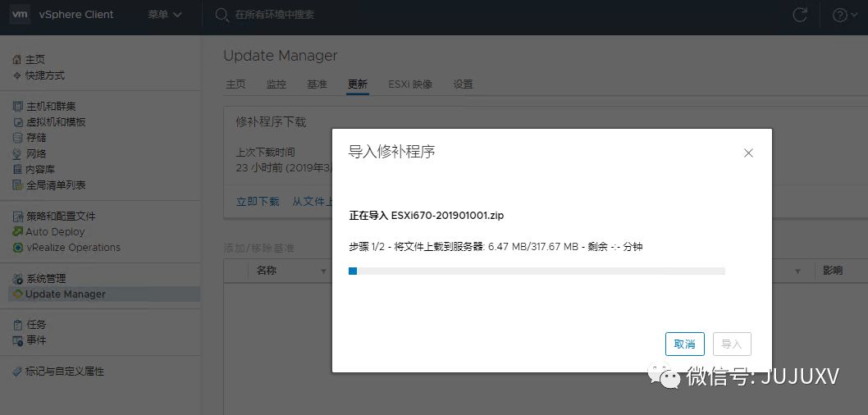This screenshot has height=415, width=868.
Task: Click the search magnifier icon
Action: [222, 15]
